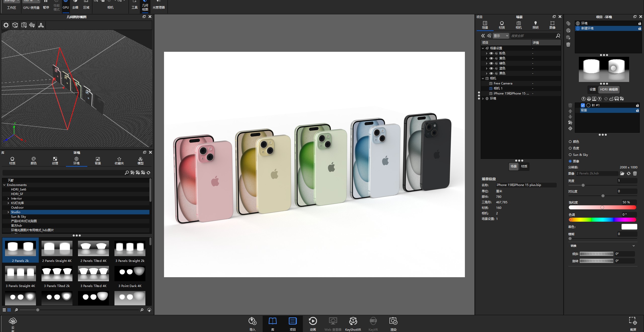Toggle visibility eye for 绿色 model set

491,63
